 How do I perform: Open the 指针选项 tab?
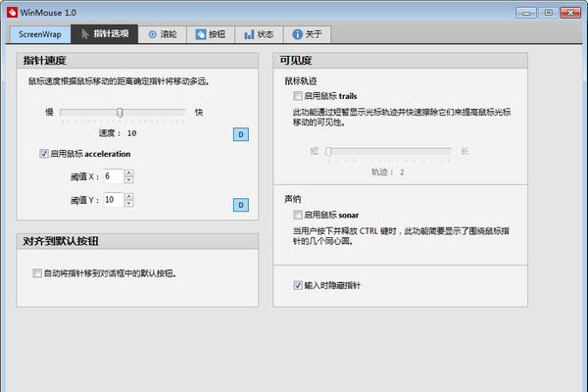tap(105, 34)
